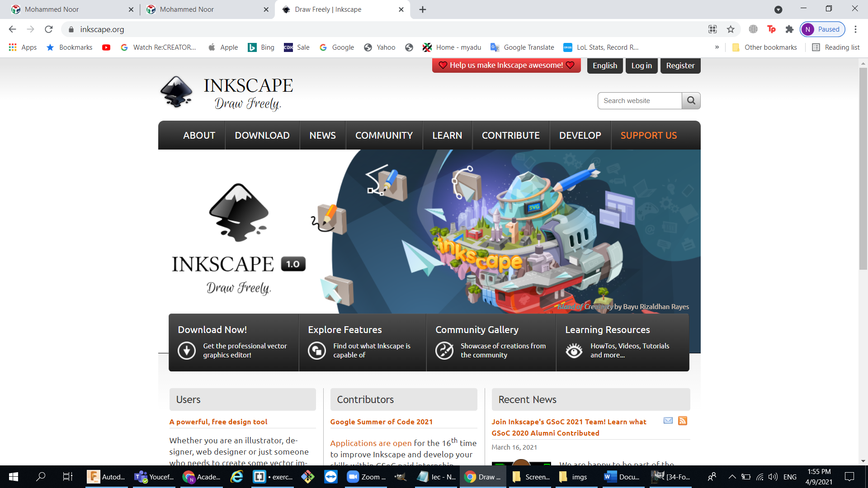
Task: Open the English language selector
Action: point(605,66)
